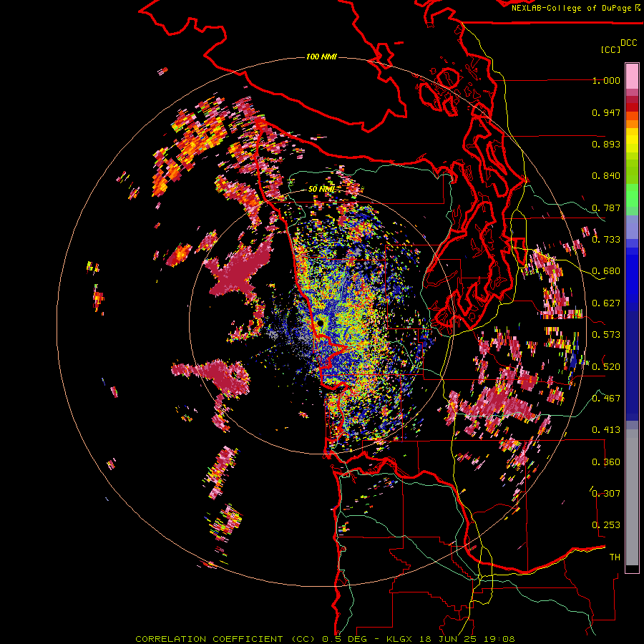Click the [CC] units label above the legend
644x644 pixels.
pyautogui.click(x=610, y=49)
